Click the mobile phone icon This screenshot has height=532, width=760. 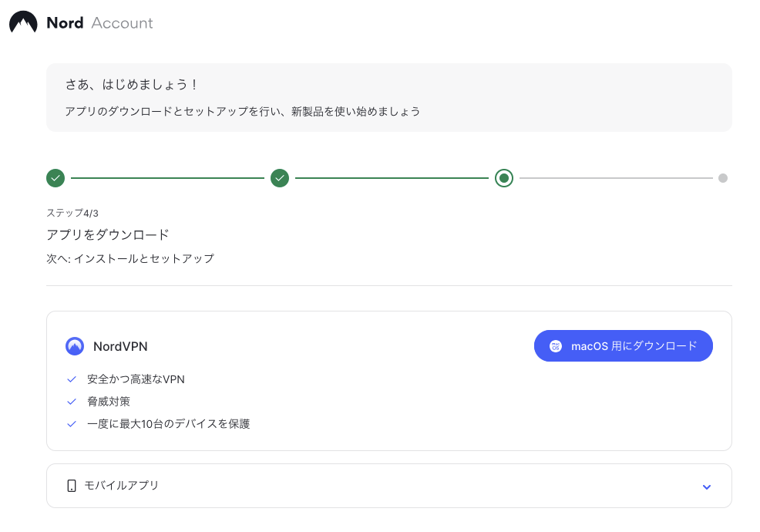pyautogui.click(x=71, y=486)
